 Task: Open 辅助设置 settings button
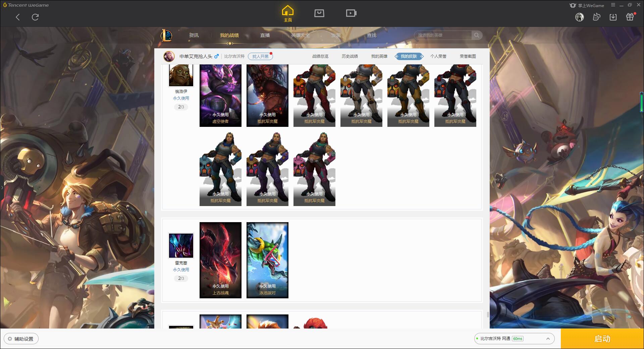[x=21, y=339]
